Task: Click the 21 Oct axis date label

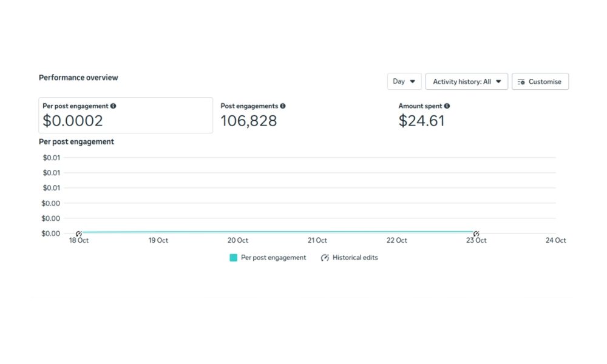Action: tap(317, 241)
